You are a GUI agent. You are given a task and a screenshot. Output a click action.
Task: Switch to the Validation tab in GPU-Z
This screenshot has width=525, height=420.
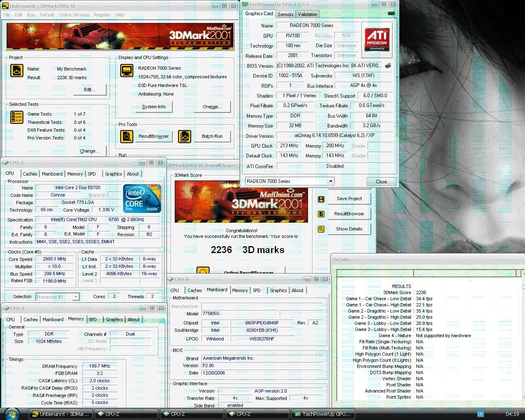pyautogui.click(x=308, y=14)
